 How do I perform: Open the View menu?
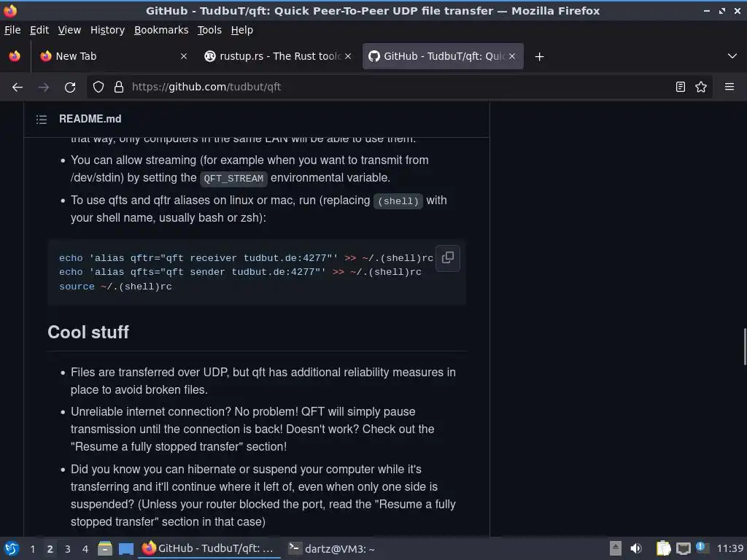click(x=69, y=30)
